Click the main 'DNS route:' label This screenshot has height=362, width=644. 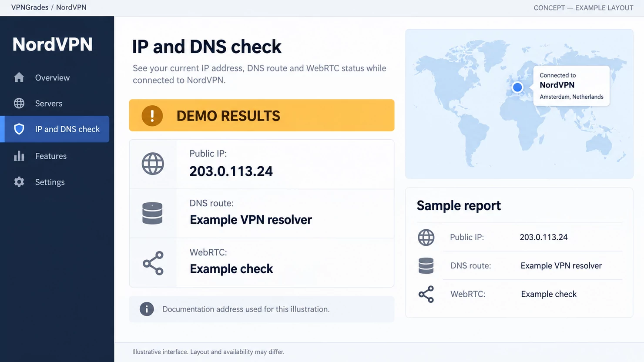click(x=211, y=203)
